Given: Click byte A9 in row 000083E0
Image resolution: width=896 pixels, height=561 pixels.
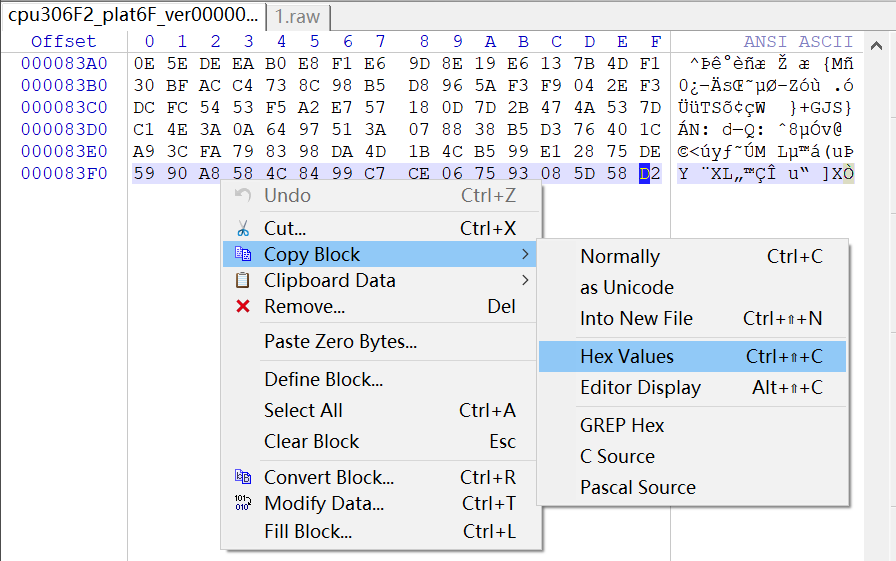Looking at the screenshot, I should point(144,151).
